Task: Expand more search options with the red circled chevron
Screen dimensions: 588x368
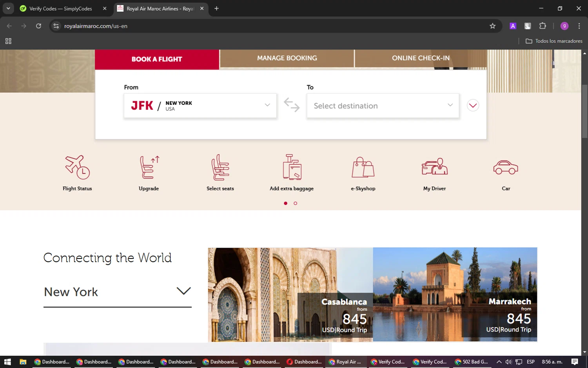Action: pyautogui.click(x=473, y=105)
